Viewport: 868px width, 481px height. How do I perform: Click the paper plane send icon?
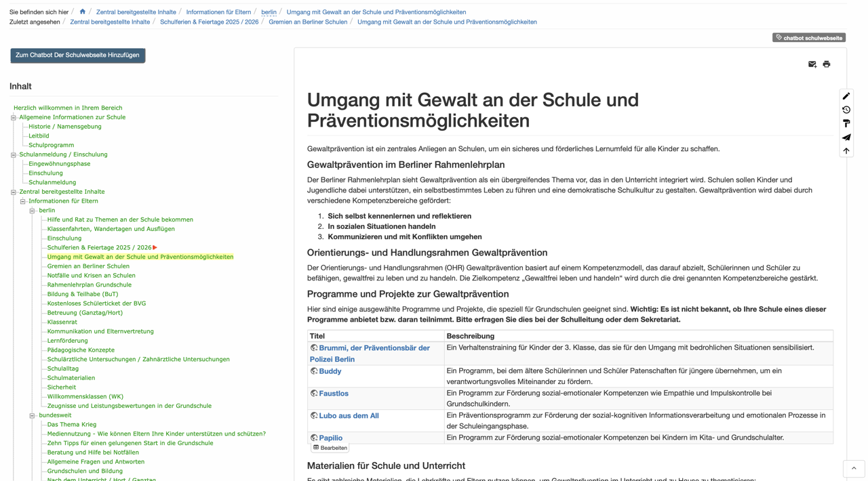846,138
